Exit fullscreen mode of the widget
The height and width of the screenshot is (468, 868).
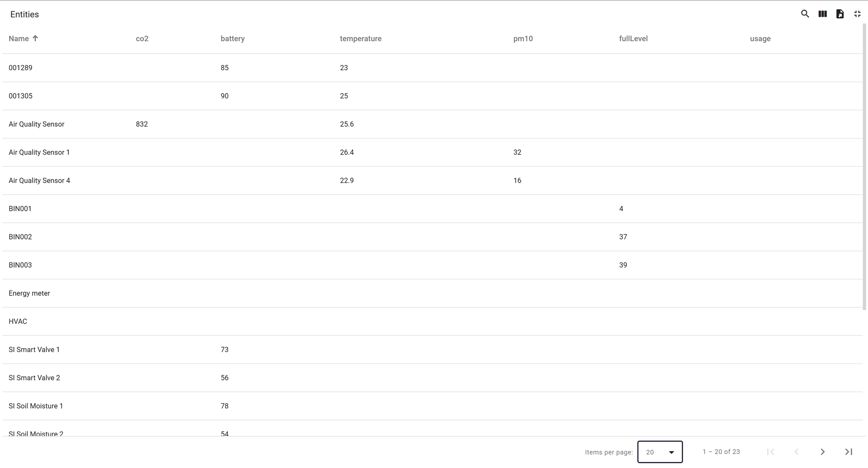pos(857,14)
